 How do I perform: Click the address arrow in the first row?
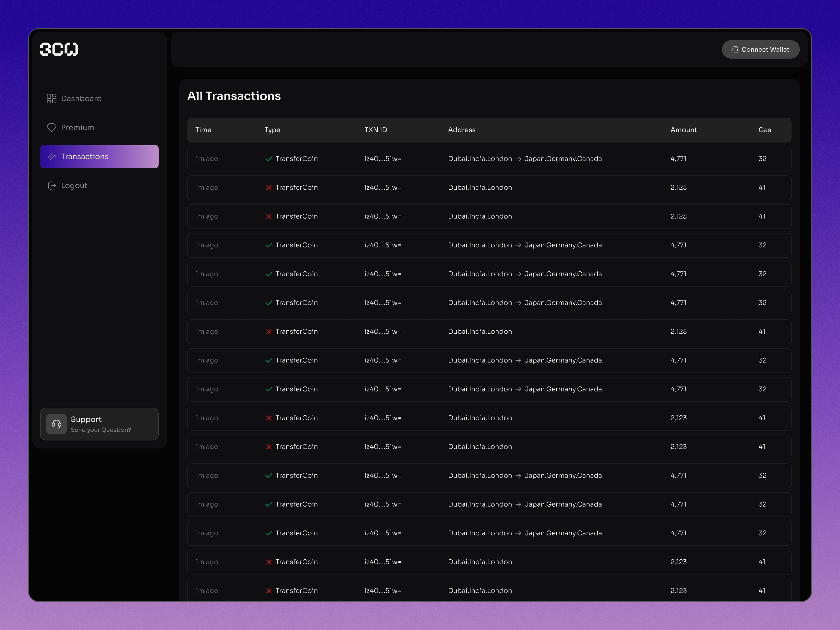(x=518, y=159)
